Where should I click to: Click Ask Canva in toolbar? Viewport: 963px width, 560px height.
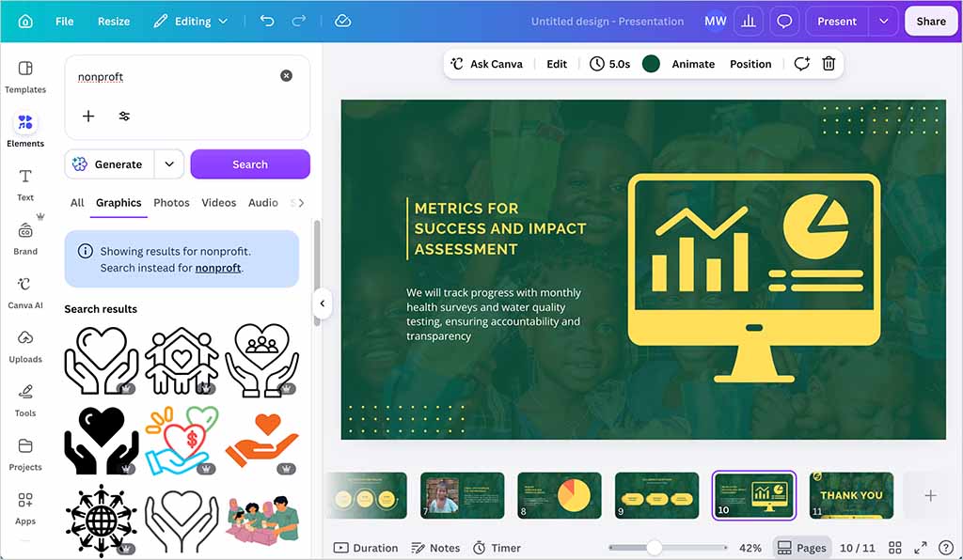[486, 64]
